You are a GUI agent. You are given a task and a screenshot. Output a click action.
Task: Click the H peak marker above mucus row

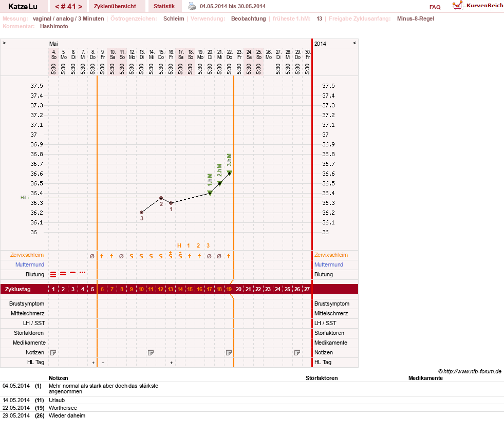179,245
